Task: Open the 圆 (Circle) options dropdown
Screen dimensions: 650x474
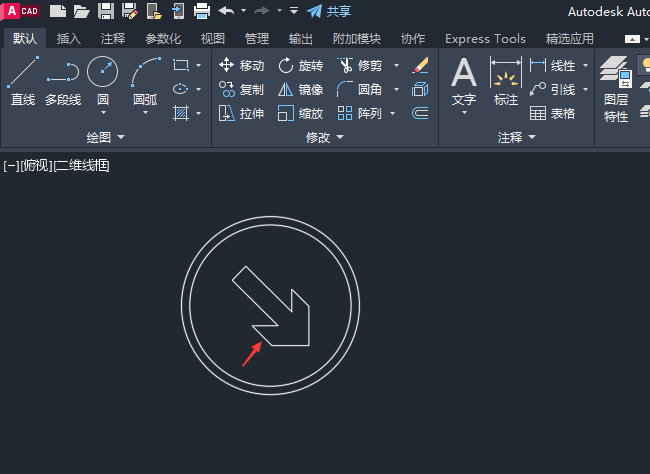Action: click(103, 114)
